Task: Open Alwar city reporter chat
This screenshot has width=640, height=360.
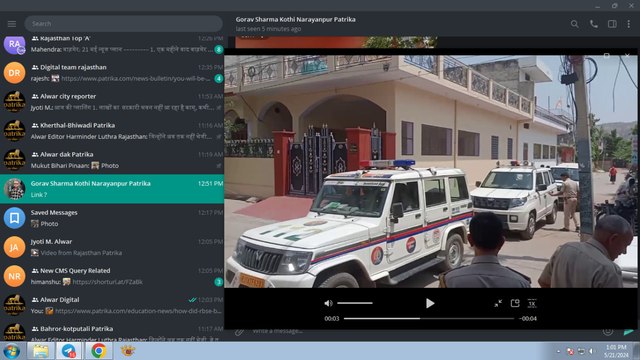Action: coord(112,102)
